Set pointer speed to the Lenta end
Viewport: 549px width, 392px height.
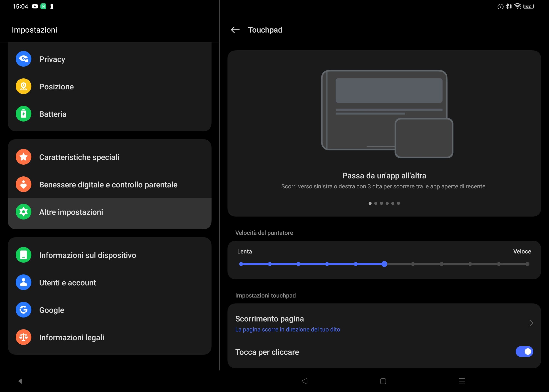pos(241,264)
